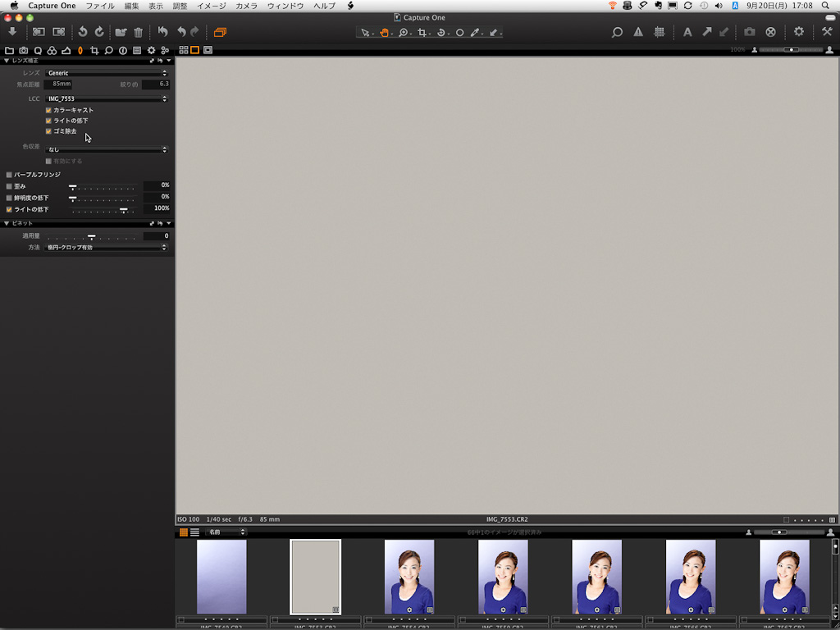The image size is (840, 630).
Task: Open the レンズ Generic dropdown
Action: coord(107,73)
